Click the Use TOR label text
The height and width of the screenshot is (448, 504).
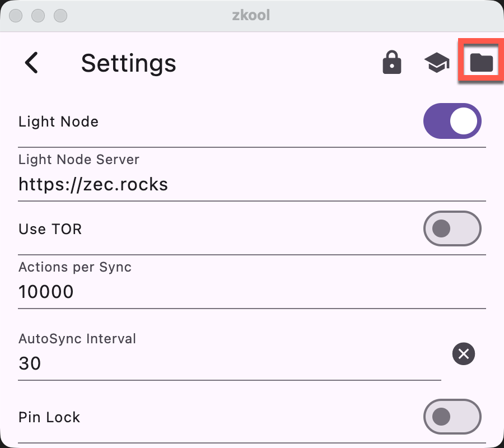50,229
